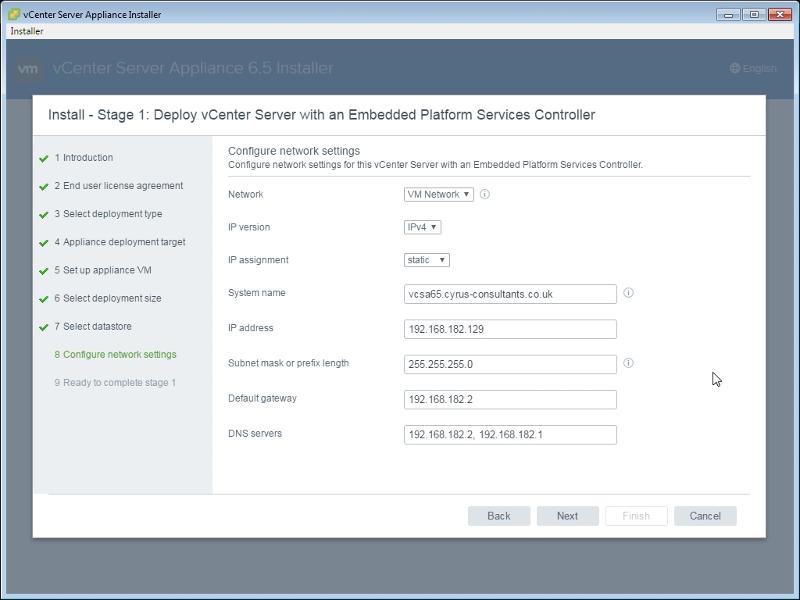The width and height of the screenshot is (800, 600).
Task: Click the Install - Stage 1 title text
Action: tap(321, 115)
